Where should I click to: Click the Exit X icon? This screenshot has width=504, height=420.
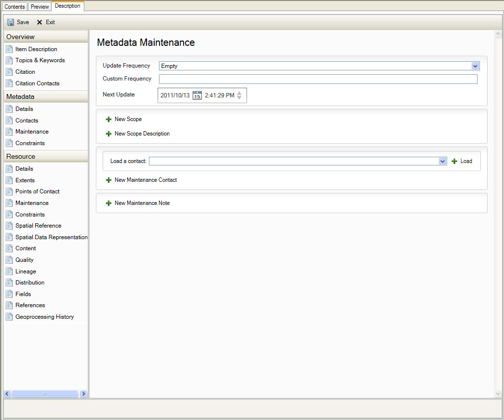coord(40,22)
